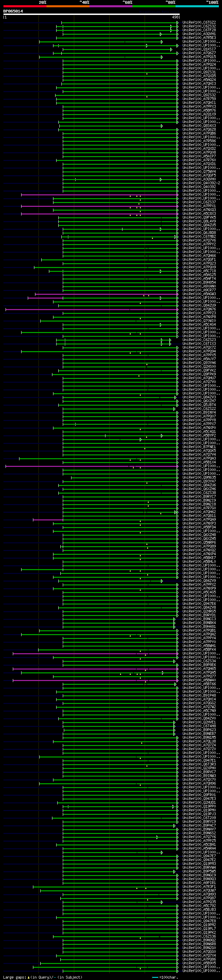The width and height of the screenshot is (222, 980).
Task: Select hit label UniRef100_A7R759
Action: point(199,99)
